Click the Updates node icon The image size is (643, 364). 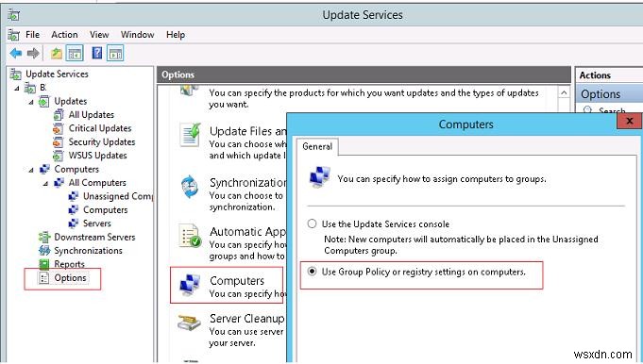pyautogui.click(x=43, y=101)
